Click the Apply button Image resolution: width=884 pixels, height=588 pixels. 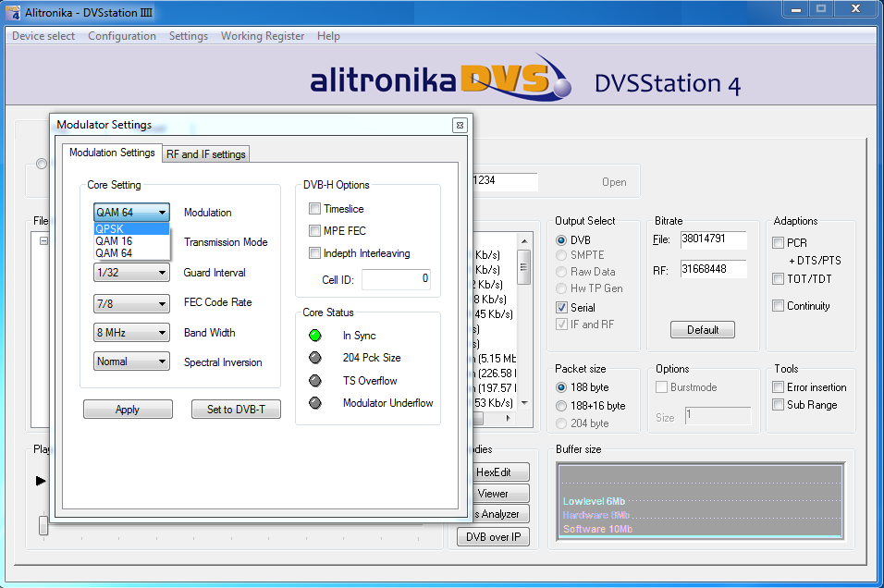point(128,410)
